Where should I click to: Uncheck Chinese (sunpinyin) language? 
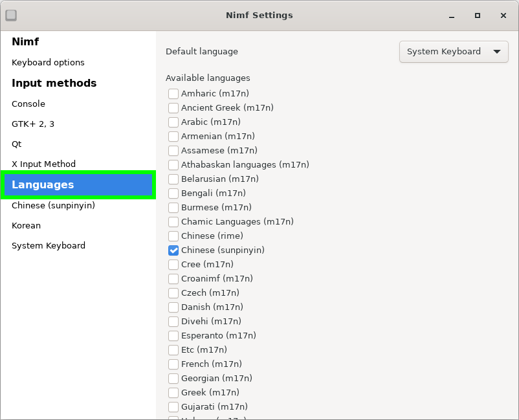coord(173,250)
